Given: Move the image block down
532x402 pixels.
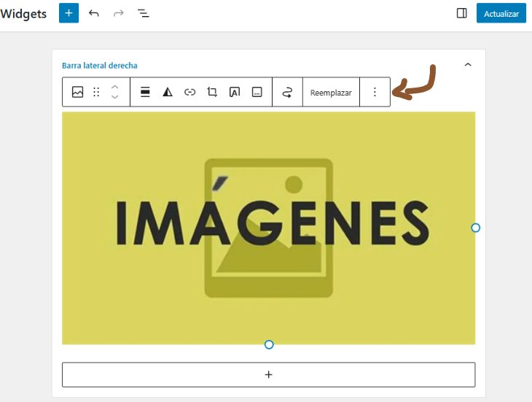Looking at the screenshot, I should click(114, 97).
